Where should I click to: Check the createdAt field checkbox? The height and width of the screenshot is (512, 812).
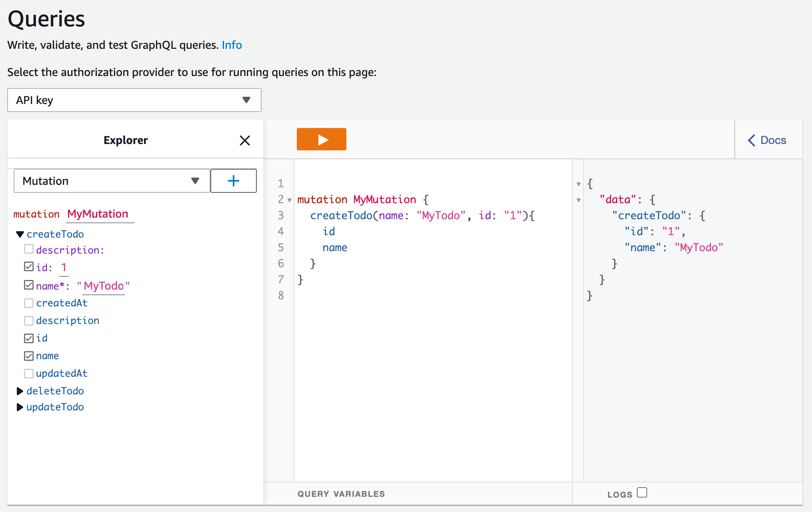(29, 303)
